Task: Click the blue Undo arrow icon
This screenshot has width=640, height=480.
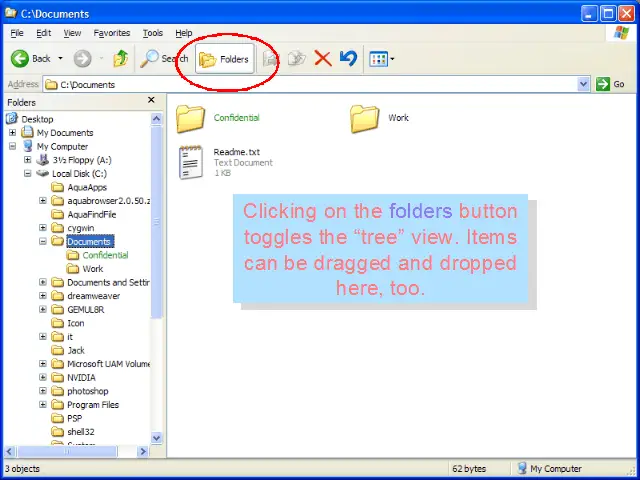Action: pos(347,58)
